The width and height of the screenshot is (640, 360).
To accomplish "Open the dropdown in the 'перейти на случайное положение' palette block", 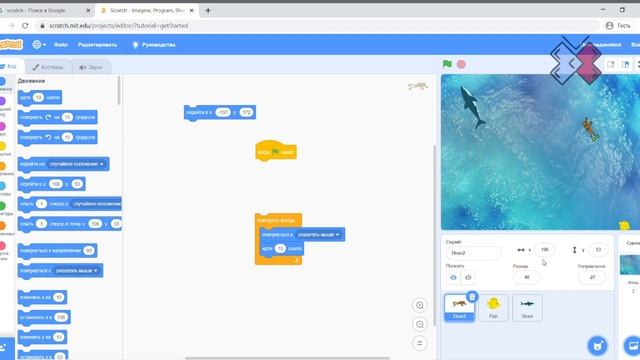I will (76, 164).
